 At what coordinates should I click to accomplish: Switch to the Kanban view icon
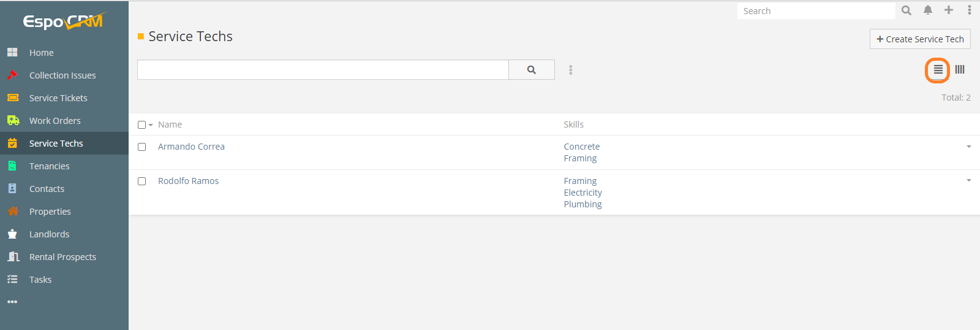tap(960, 70)
